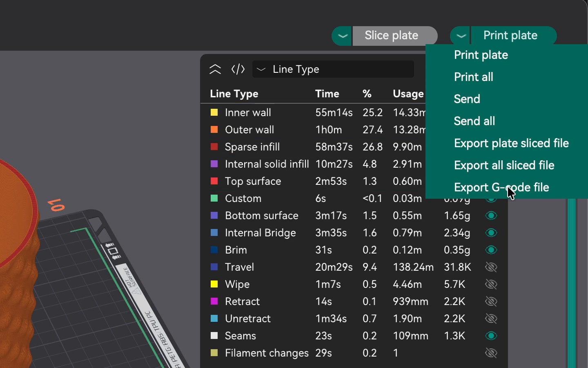Viewport: 588px width, 368px height.
Task: Click the Sparse infill dark red swatch
Action: coord(214,146)
